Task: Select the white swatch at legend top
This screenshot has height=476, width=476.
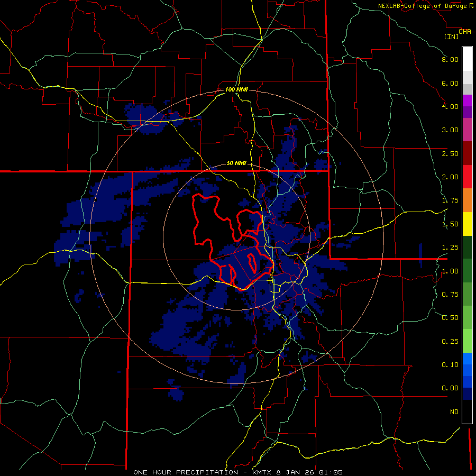Action: pos(467,59)
